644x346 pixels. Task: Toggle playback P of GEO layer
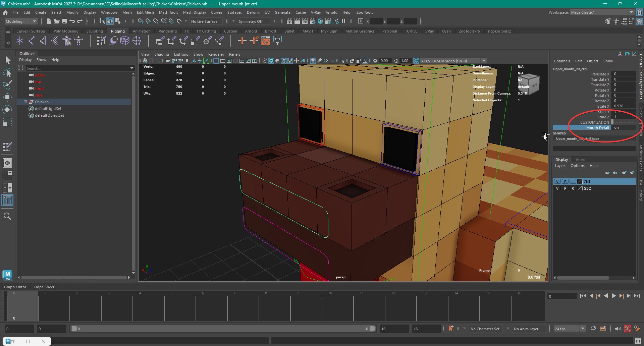click(x=565, y=188)
